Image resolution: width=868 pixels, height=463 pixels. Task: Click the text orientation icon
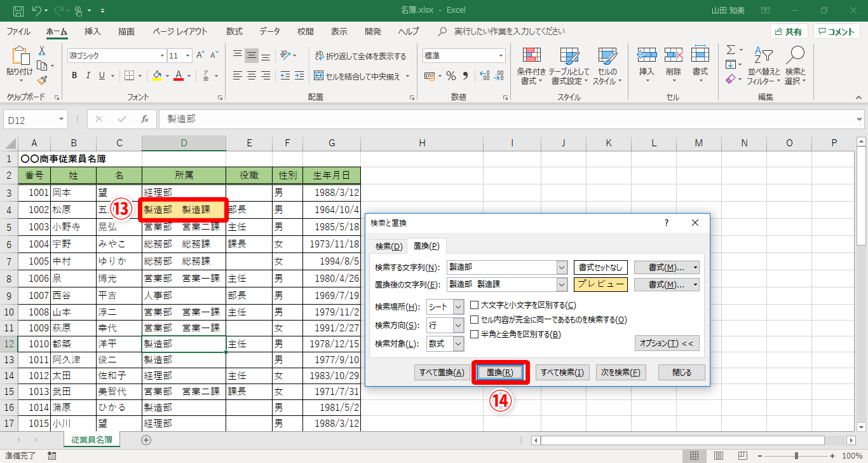click(x=286, y=55)
